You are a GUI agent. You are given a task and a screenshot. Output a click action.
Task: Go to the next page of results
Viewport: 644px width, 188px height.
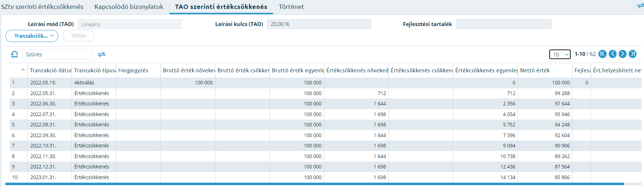pyautogui.click(x=622, y=54)
